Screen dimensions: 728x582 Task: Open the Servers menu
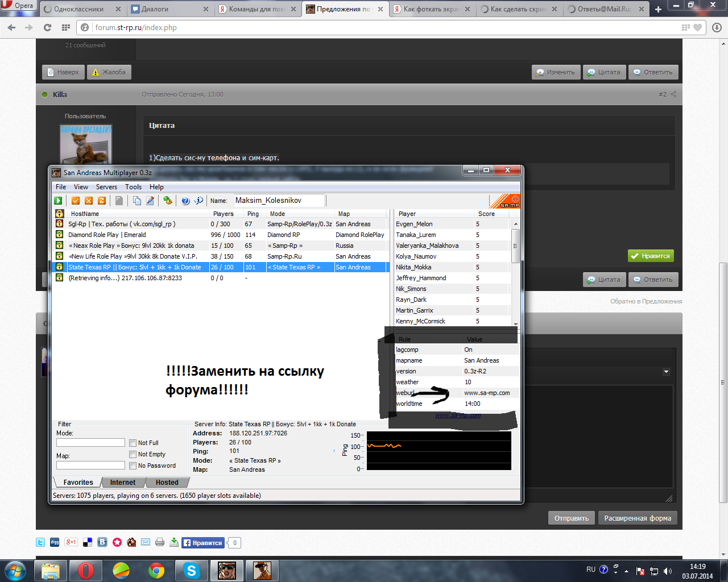click(106, 187)
